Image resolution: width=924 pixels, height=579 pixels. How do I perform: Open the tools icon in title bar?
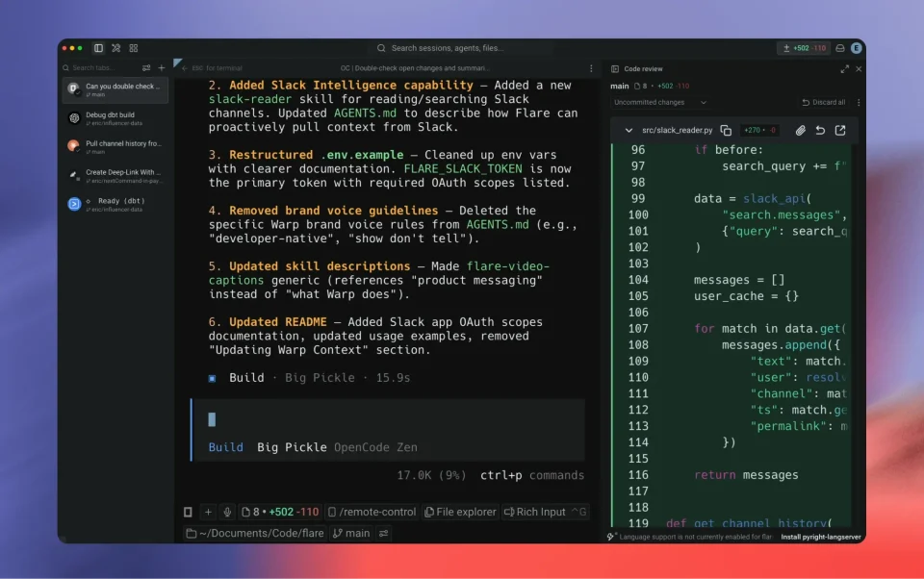click(x=116, y=48)
